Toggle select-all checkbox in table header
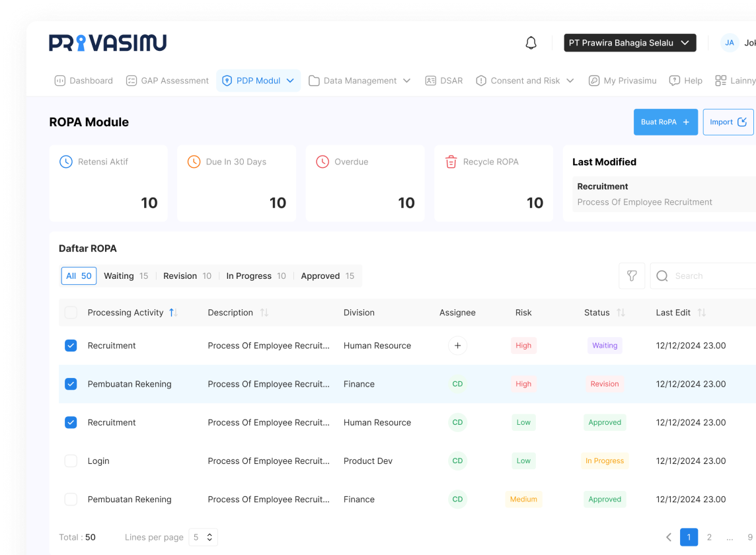Image resolution: width=756 pixels, height=555 pixels. coord(71,313)
